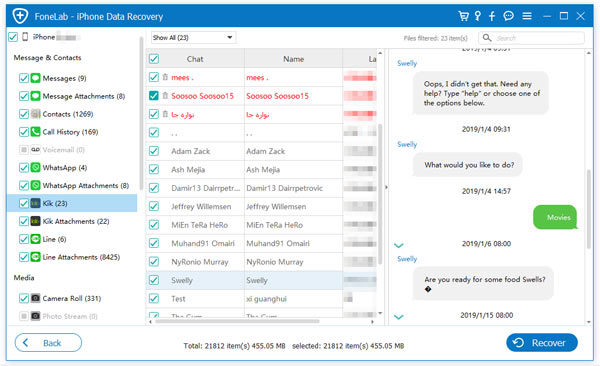Click the Line Attachments icon
Viewport: 600px width, 366px height.
tap(36, 257)
